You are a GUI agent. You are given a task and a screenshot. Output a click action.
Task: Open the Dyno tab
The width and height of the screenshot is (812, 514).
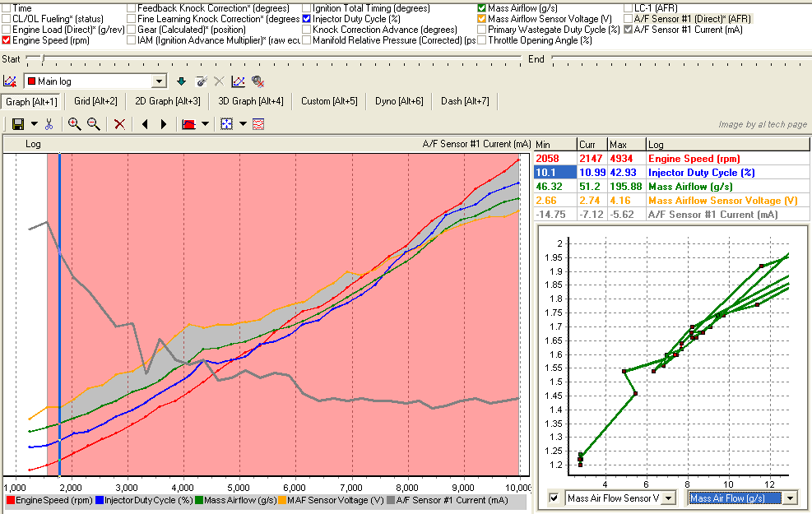398,101
